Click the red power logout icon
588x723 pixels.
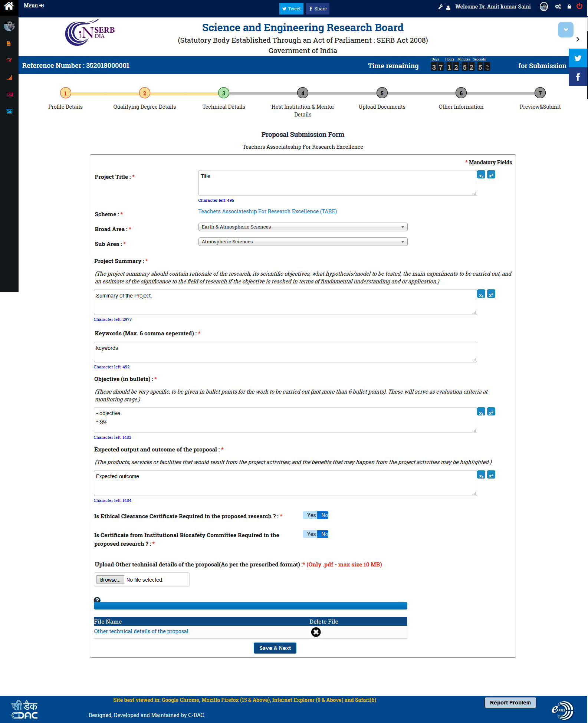[x=579, y=6]
